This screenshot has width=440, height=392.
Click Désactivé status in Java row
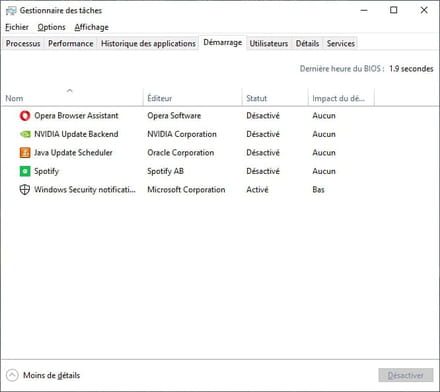(263, 153)
